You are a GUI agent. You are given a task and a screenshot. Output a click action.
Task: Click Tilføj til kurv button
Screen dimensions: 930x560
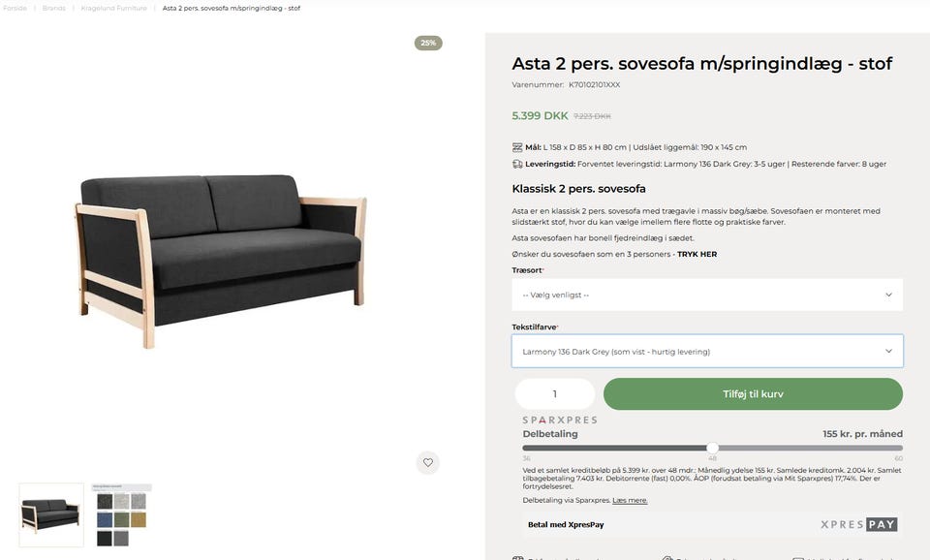pos(753,394)
